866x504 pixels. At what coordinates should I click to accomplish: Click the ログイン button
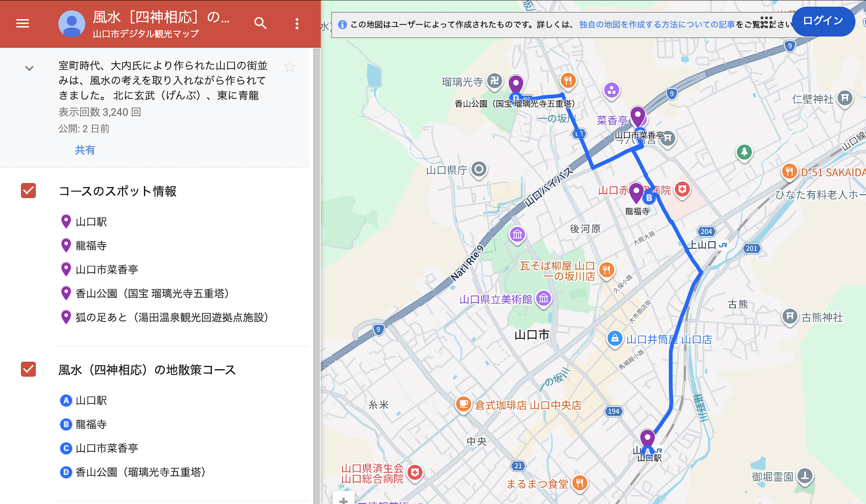point(823,21)
